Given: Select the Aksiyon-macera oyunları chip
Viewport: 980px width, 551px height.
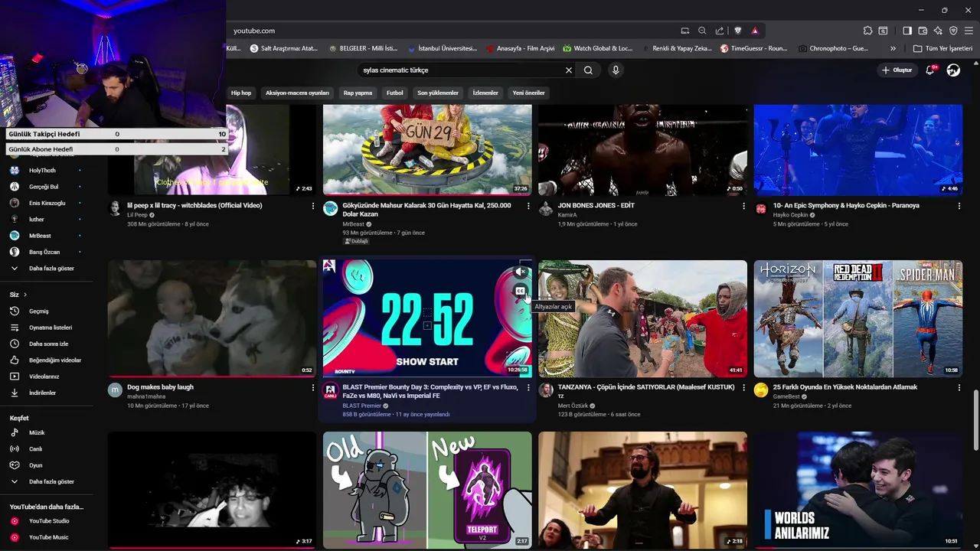Looking at the screenshot, I should point(297,93).
